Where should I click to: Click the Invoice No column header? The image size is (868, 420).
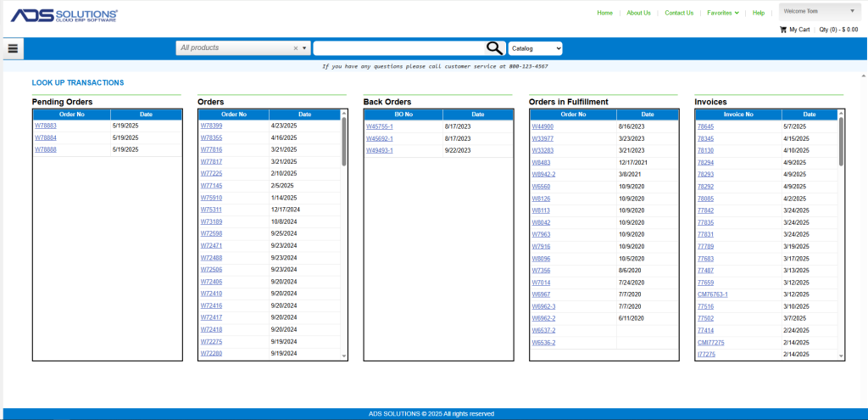tap(738, 115)
